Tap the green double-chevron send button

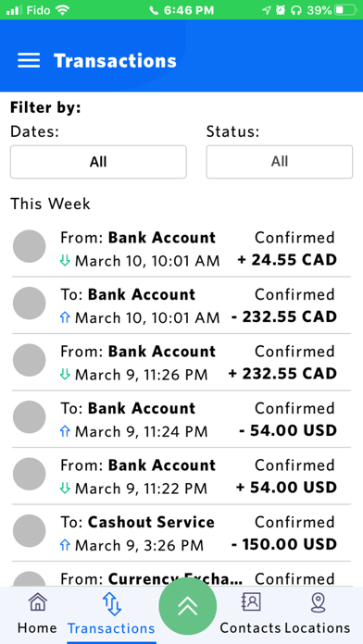pos(187,606)
